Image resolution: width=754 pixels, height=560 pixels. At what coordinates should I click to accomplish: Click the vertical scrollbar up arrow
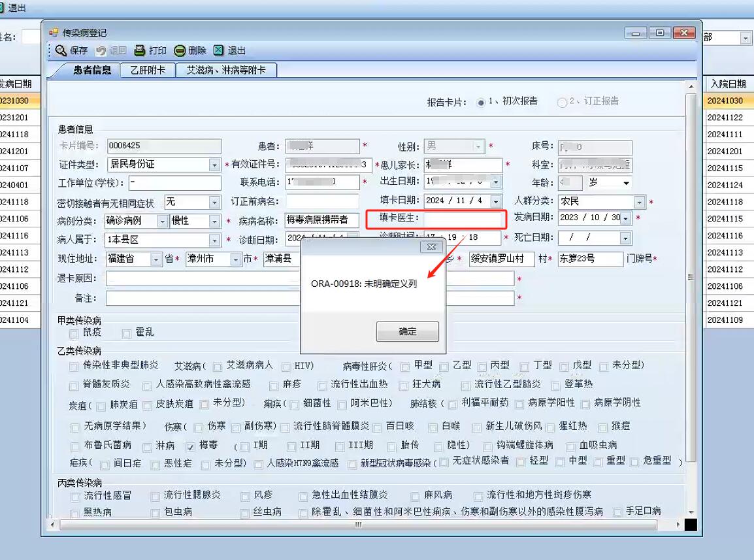(691, 87)
